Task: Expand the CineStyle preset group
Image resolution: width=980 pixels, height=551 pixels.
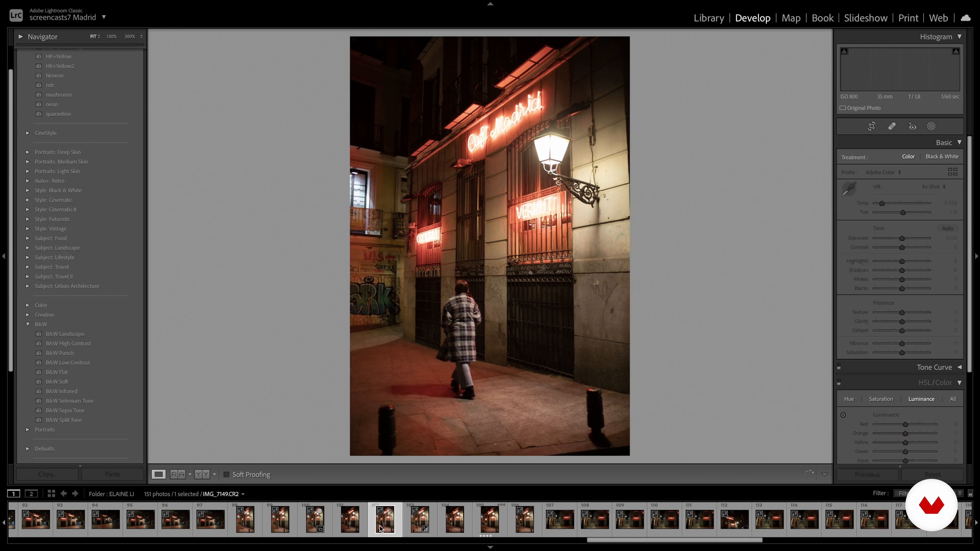Action: point(27,133)
